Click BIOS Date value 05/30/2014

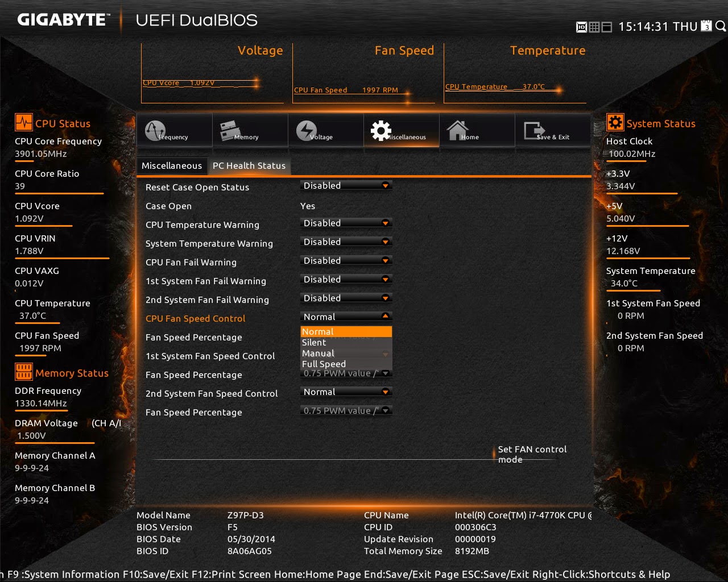[251, 539]
